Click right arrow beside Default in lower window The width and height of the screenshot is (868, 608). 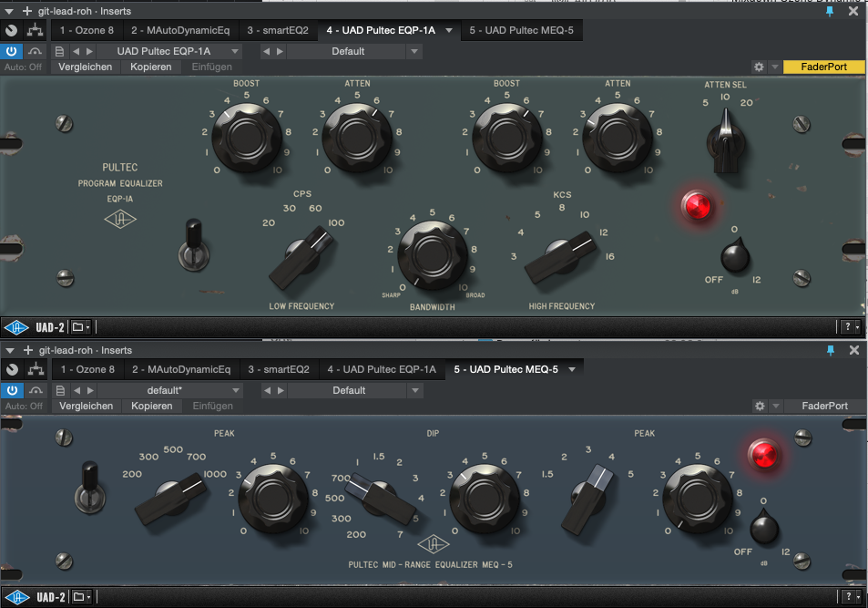tap(281, 390)
